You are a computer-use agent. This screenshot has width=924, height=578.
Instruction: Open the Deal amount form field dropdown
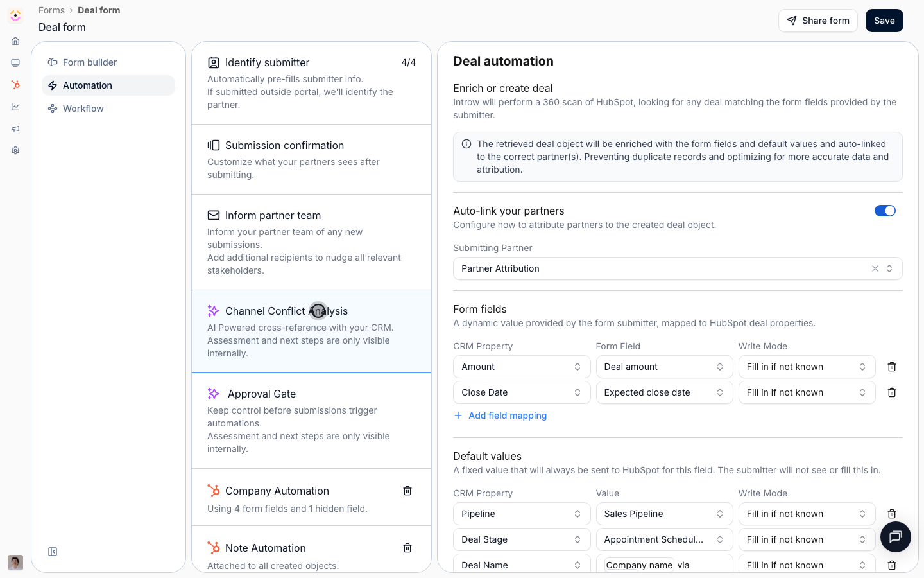pyautogui.click(x=664, y=367)
